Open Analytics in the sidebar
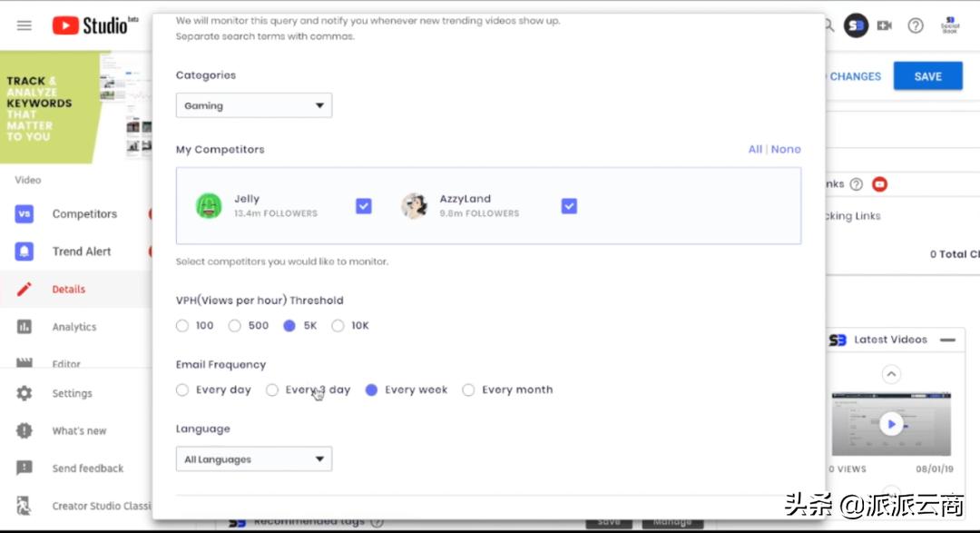The image size is (980, 533). 74,327
